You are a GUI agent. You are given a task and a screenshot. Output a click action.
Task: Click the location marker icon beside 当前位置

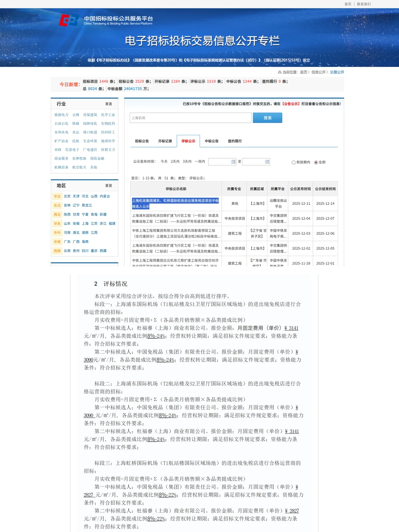(280, 72)
